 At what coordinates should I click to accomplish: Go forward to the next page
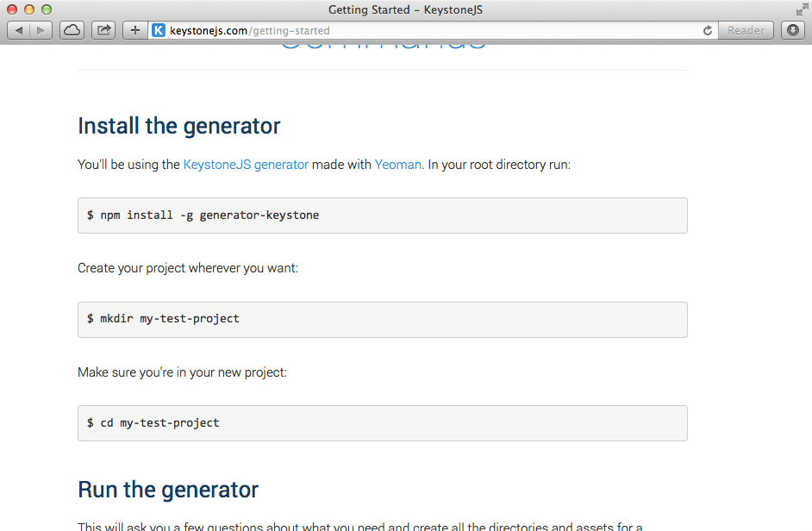click(x=41, y=30)
